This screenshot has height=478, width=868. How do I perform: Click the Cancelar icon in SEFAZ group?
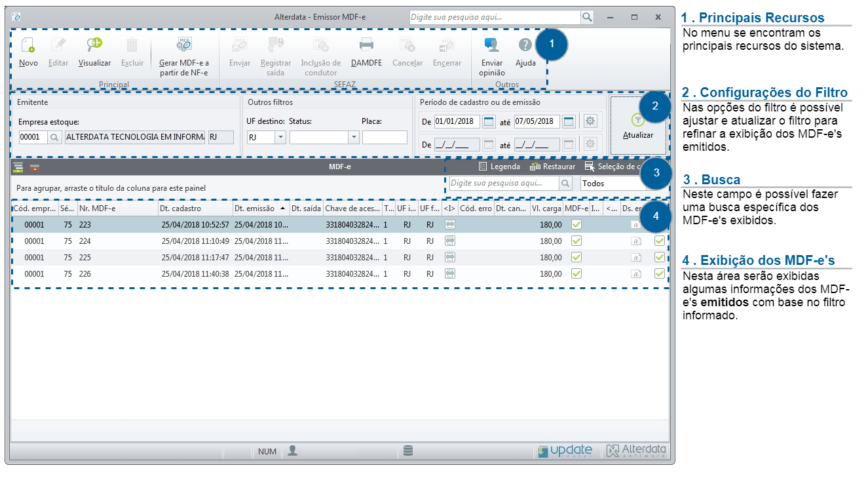point(407,45)
